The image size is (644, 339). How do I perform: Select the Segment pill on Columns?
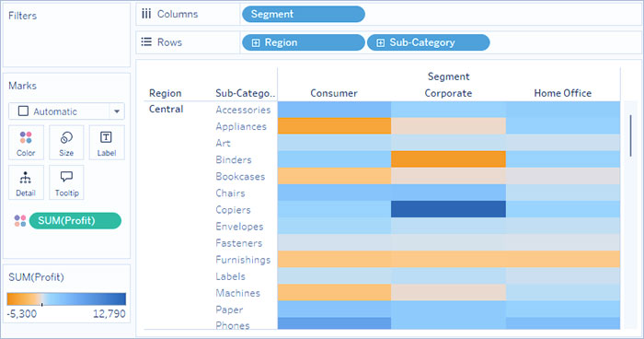(303, 14)
